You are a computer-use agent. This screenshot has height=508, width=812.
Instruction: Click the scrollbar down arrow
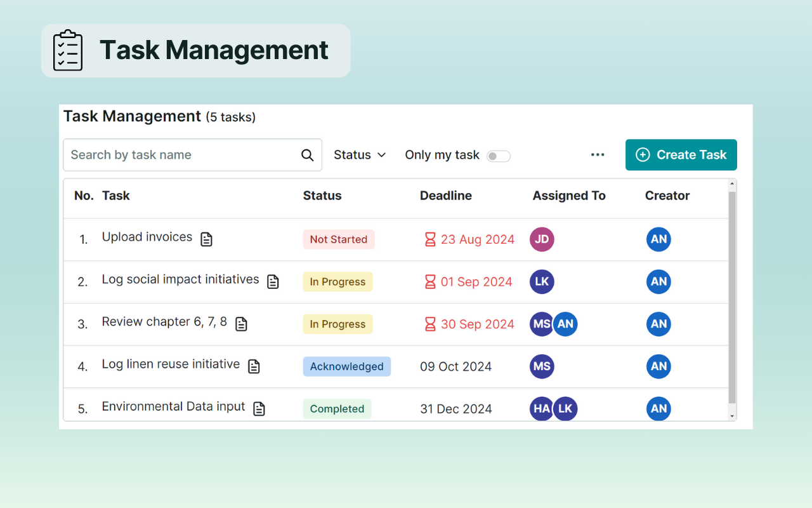(732, 416)
